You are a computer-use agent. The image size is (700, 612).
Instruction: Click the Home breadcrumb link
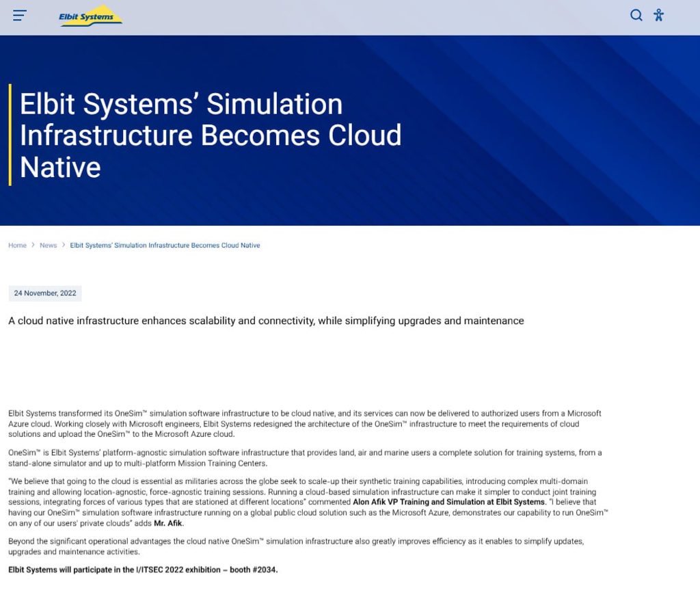(17, 245)
